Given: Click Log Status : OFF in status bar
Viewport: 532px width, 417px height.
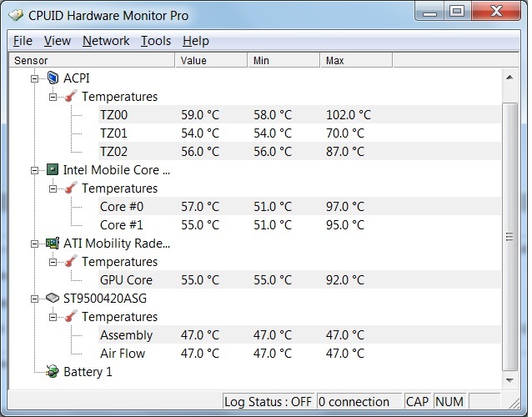Looking at the screenshot, I should tap(268, 402).
